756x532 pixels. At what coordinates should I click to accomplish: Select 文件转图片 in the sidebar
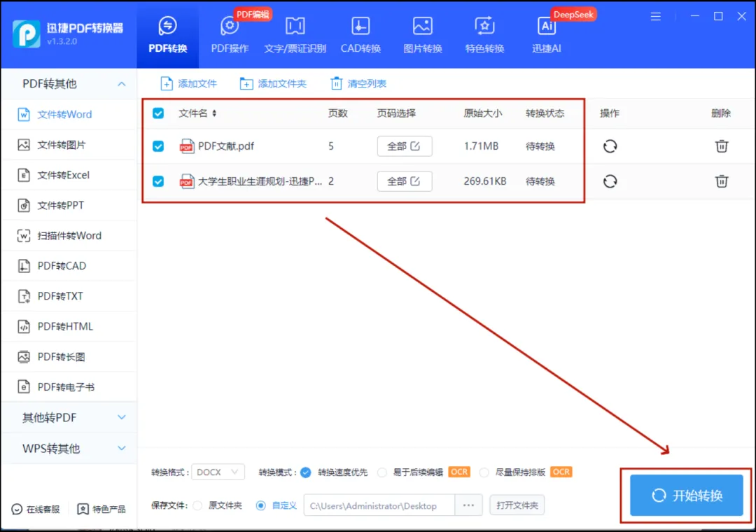pyautogui.click(x=70, y=145)
